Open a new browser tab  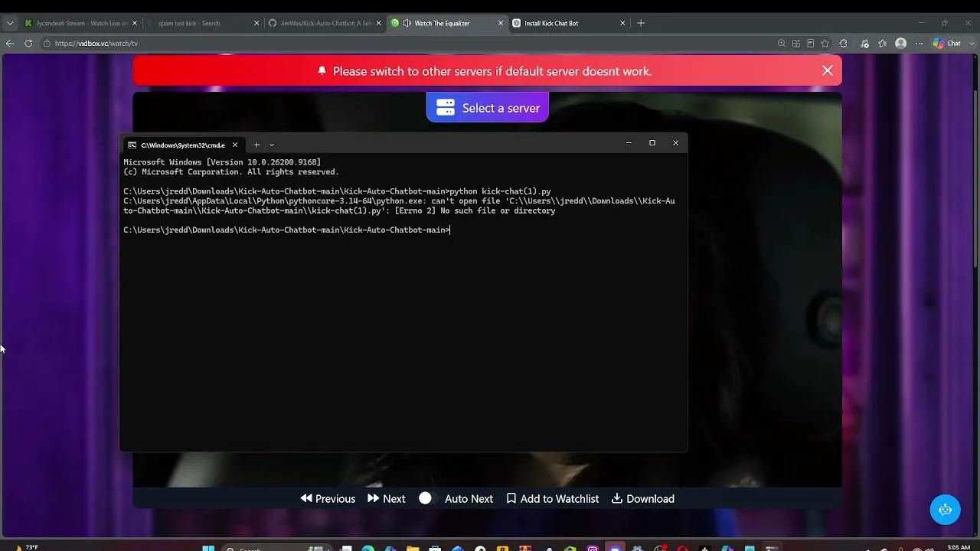click(641, 23)
